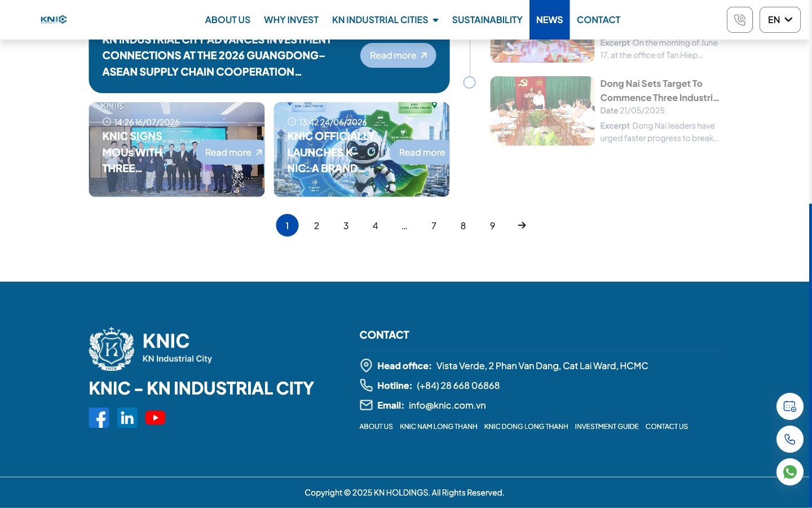Click the phone icon beside Hotline

coord(366,386)
